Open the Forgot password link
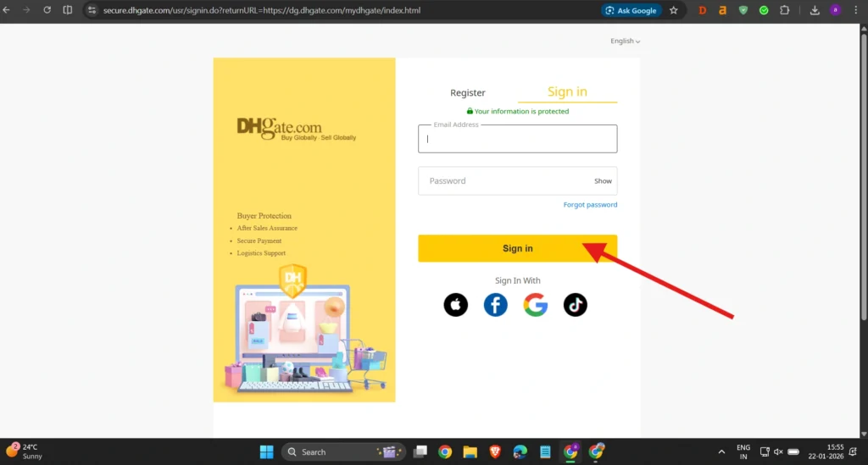The height and width of the screenshot is (465, 868). (x=590, y=205)
